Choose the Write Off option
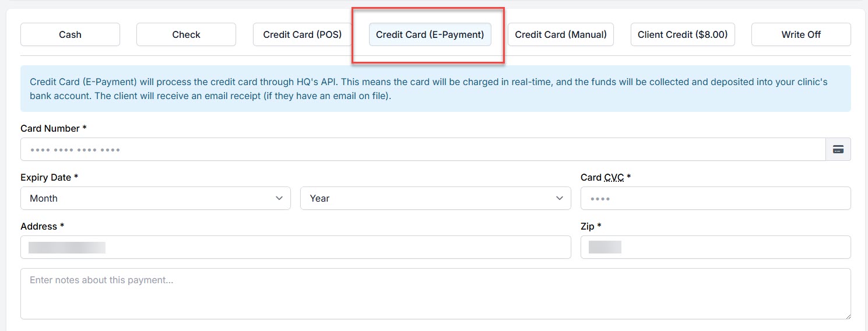The image size is (868, 331). 800,34
